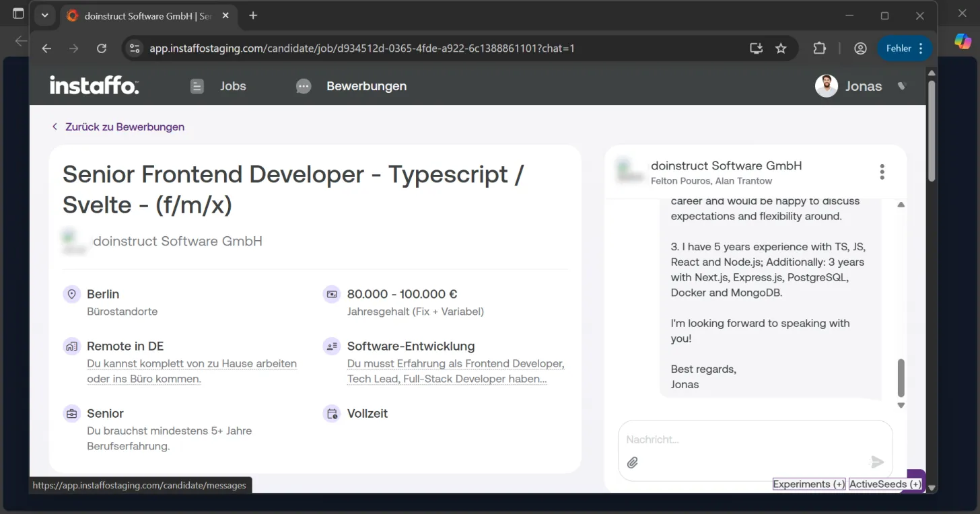
Task: Open a new browser tab
Action: [x=253, y=15]
